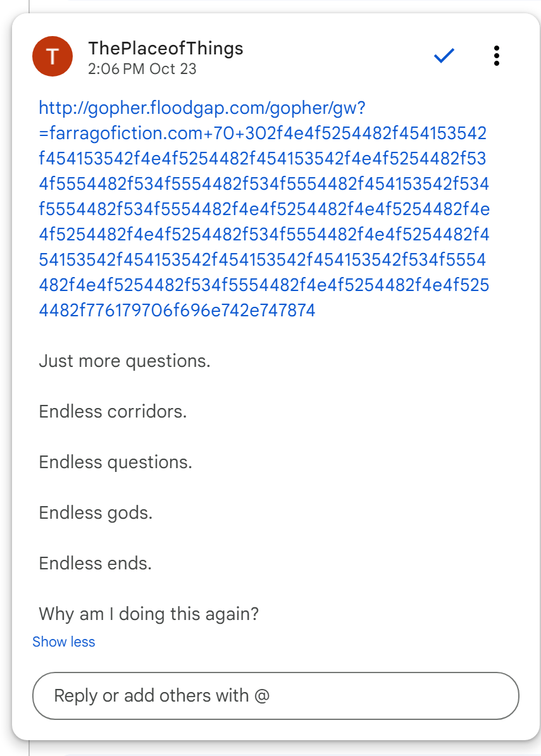Image resolution: width=541 pixels, height=756 pixels.
Task: Open the three-dot more options menu
Action: coord(497,56)
